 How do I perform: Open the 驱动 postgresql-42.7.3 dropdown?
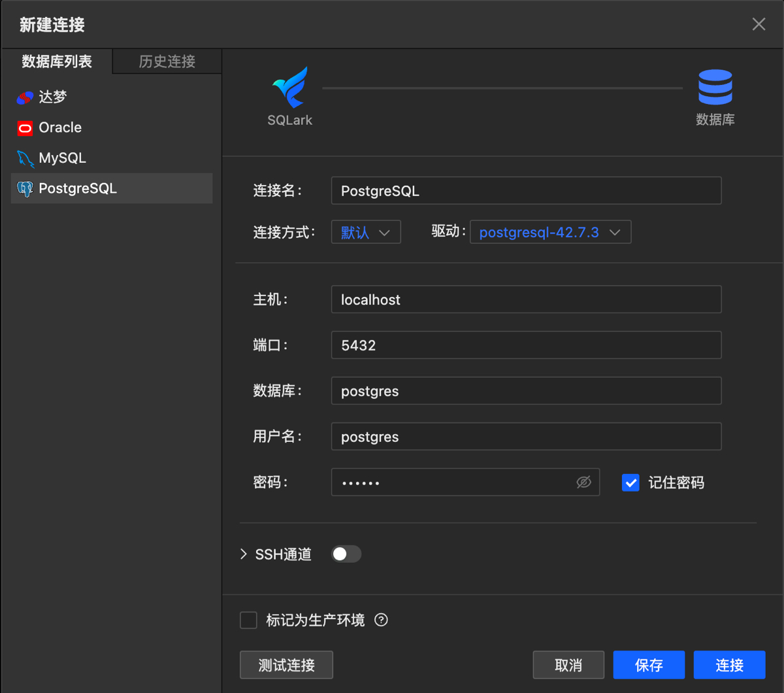(x=551, y=232)
